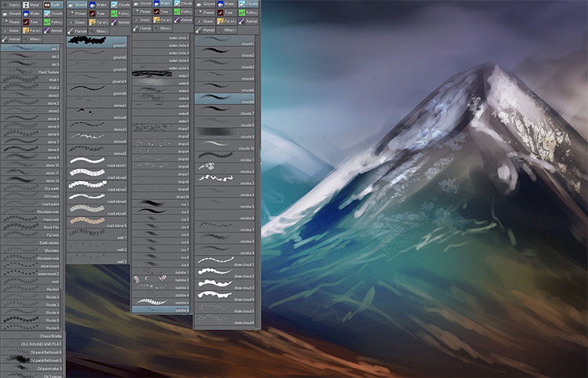
Task: Select the clouds1 brush
Action: click(x=225, y=41)
